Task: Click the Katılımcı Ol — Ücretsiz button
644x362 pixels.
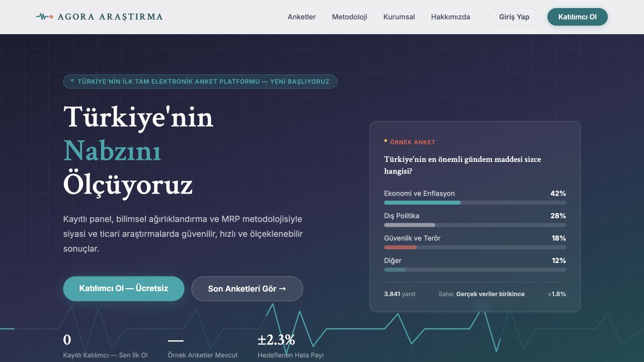Action: 124,289
